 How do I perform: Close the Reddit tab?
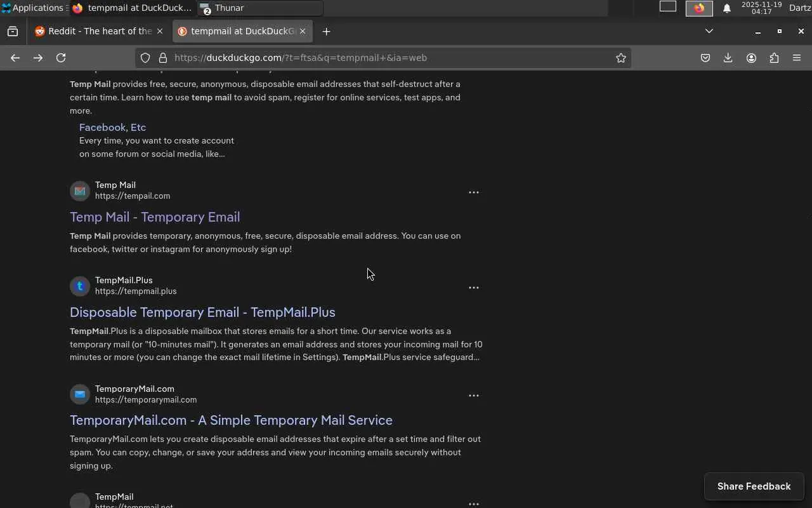tap(160, 31)
